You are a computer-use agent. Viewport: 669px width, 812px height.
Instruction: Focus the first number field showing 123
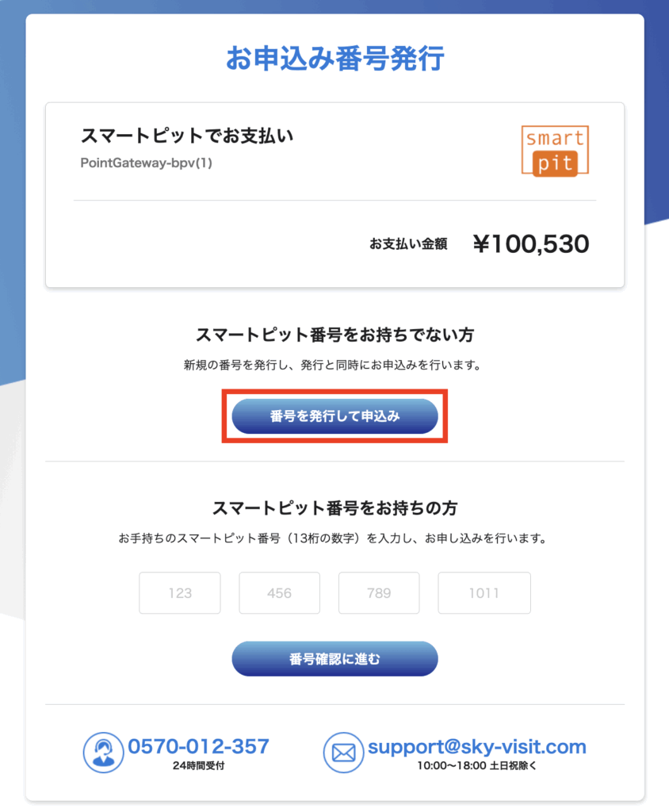180,593
